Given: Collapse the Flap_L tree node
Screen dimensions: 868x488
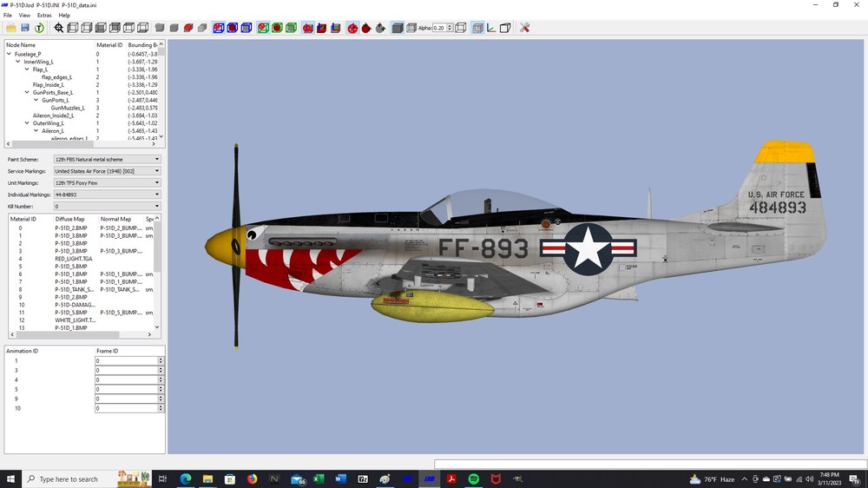Looking at the screenshot, I should pos(27,69).
